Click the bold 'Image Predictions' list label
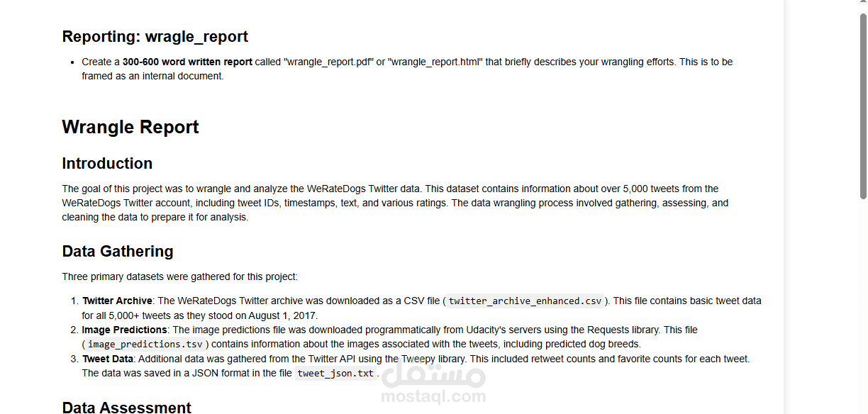This screenshot has width=868, height=414. (x=124, y=330)
